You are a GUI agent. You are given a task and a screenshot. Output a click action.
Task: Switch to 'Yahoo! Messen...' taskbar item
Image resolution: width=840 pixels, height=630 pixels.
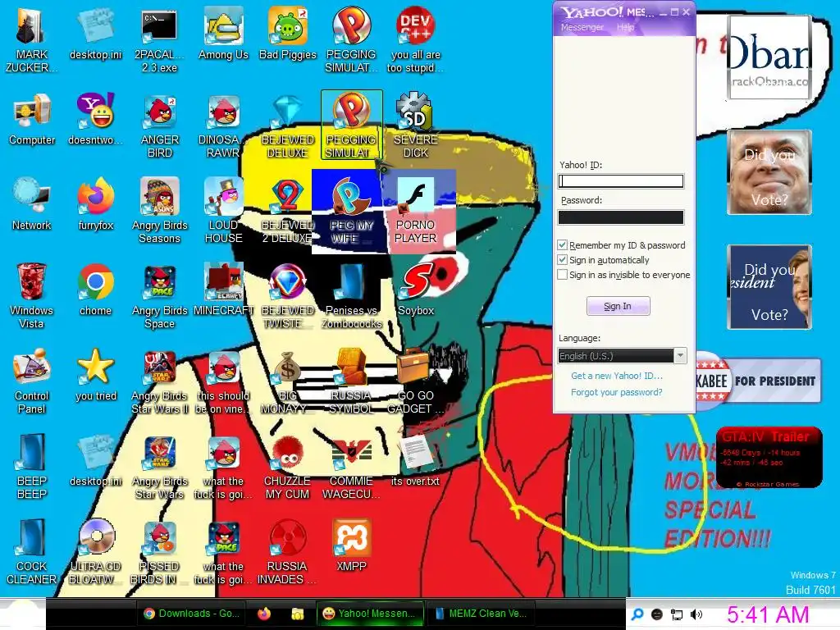pos(369,614)
